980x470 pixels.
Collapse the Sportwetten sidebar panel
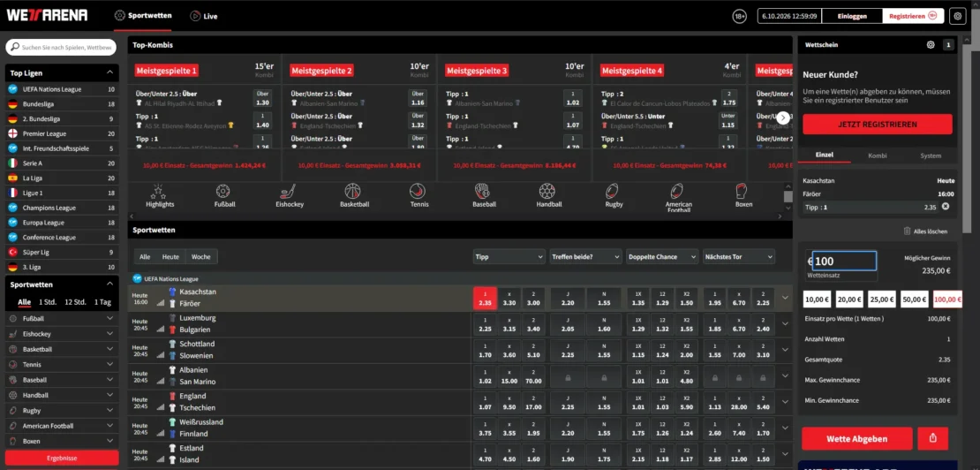[109, 284]
